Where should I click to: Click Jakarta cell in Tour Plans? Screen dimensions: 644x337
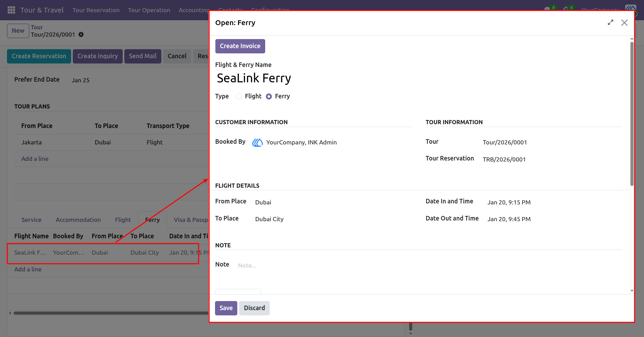[31, 142]
